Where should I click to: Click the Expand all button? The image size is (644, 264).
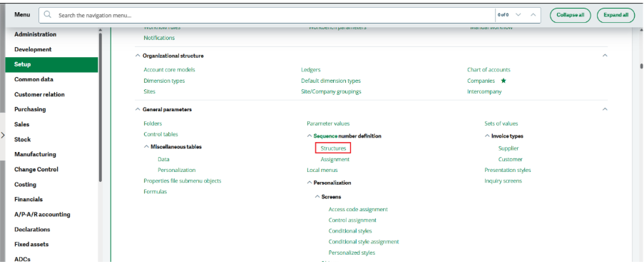pyautogui.click(x=615, y=15)
